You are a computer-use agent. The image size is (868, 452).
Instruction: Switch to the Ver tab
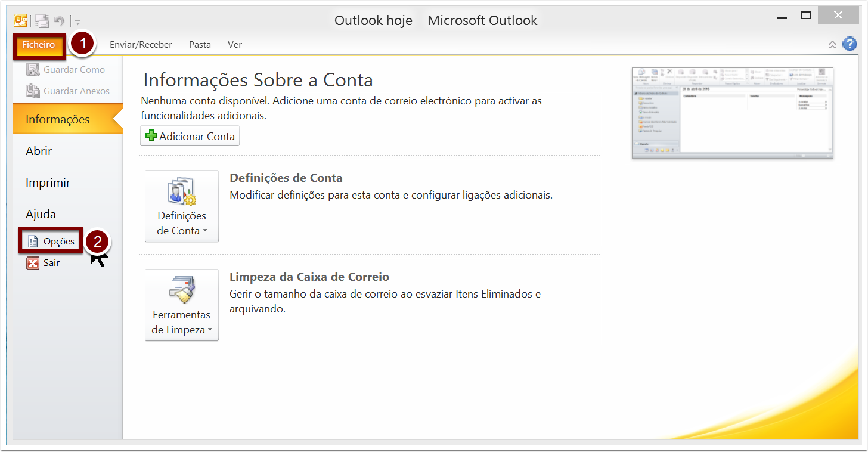tap(235, 45)
